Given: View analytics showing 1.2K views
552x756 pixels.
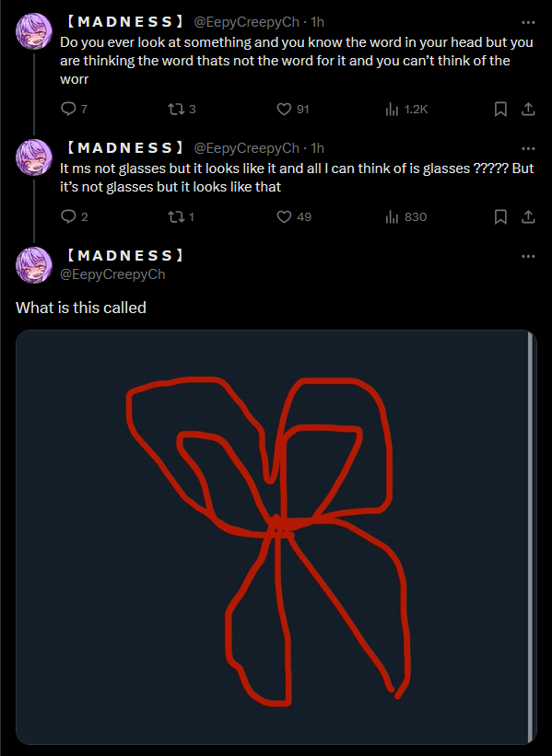Looking at the screenshot, I should click(406, 110).
